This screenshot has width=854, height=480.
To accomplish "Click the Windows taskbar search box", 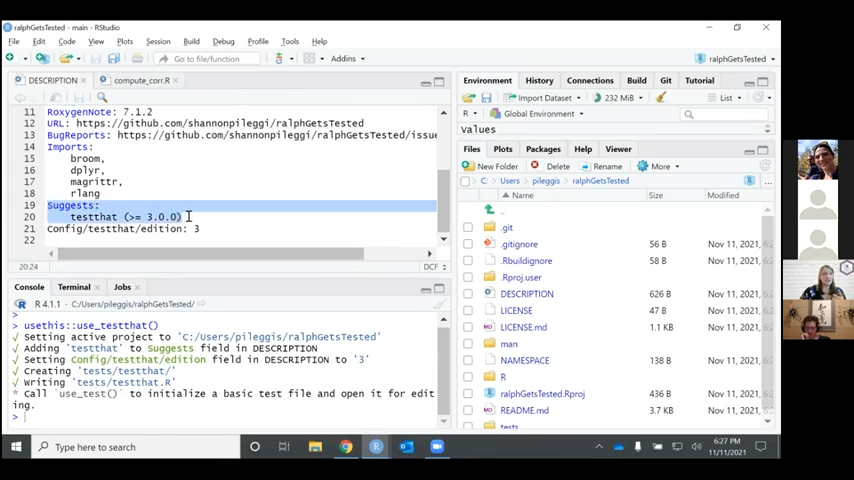I will click(x=136, y=447).
